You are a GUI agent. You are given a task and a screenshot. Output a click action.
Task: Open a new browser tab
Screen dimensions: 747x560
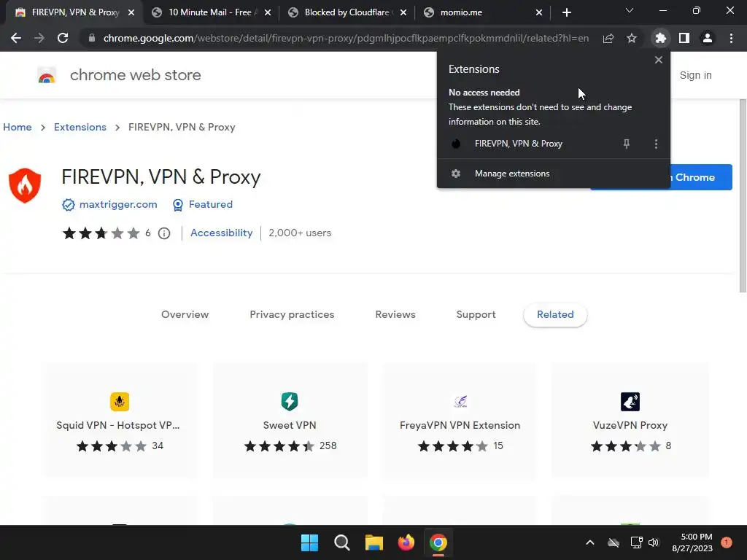566,12
